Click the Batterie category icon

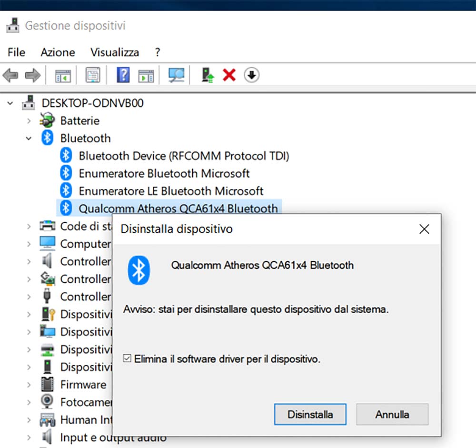coord(47,120)
